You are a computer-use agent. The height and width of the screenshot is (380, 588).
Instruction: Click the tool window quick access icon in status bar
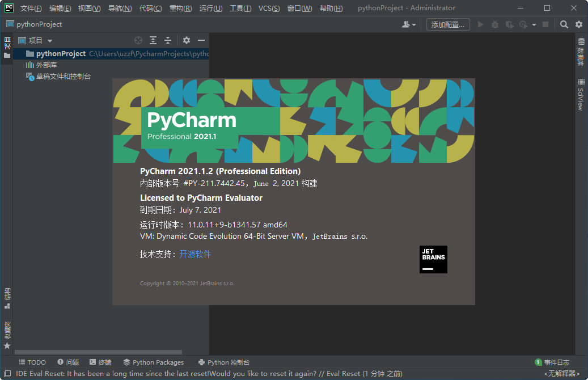point(7,374)
